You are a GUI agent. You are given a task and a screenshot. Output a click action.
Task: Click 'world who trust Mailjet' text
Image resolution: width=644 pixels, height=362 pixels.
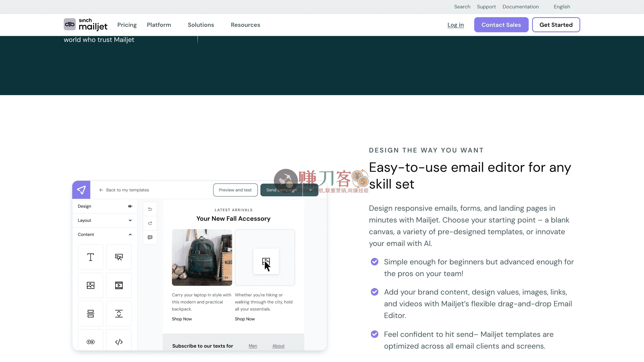[x=99, y=40]
